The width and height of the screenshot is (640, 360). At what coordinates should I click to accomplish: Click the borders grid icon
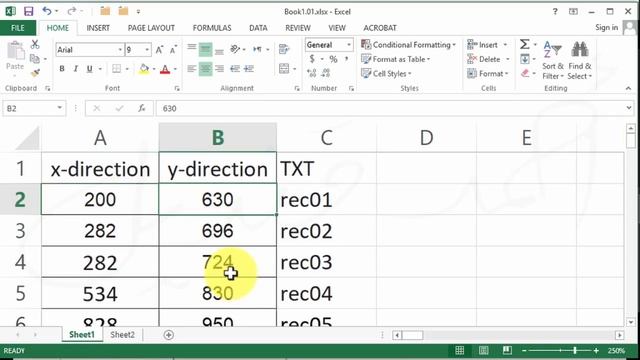coord(116,69)
